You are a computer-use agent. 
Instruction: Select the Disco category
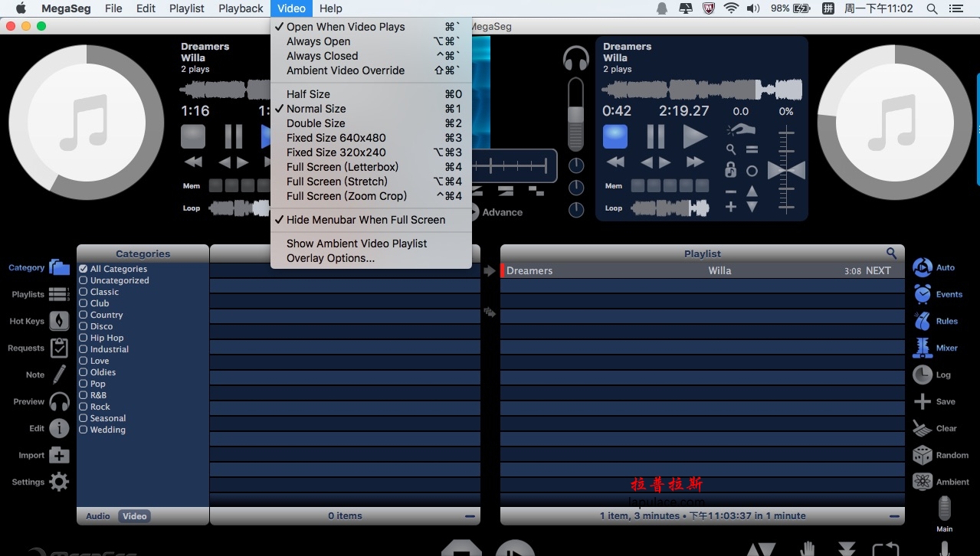pos(96,326)
